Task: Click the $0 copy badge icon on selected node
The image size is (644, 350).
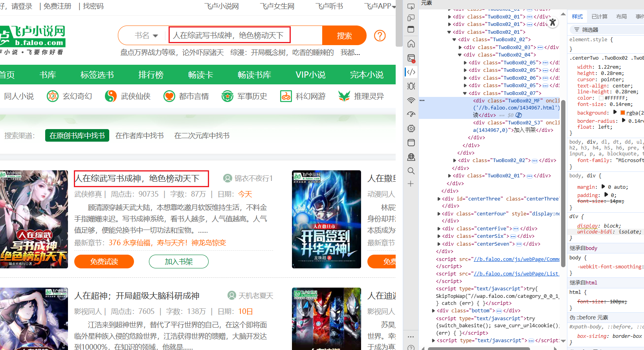Action: 519,115
